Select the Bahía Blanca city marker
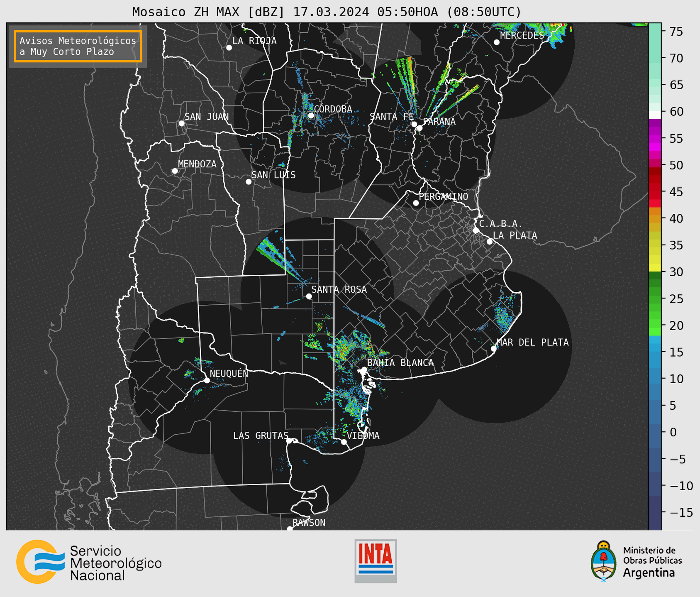The height and width of the screenshot is (597, 700). (x=364, y=369)
